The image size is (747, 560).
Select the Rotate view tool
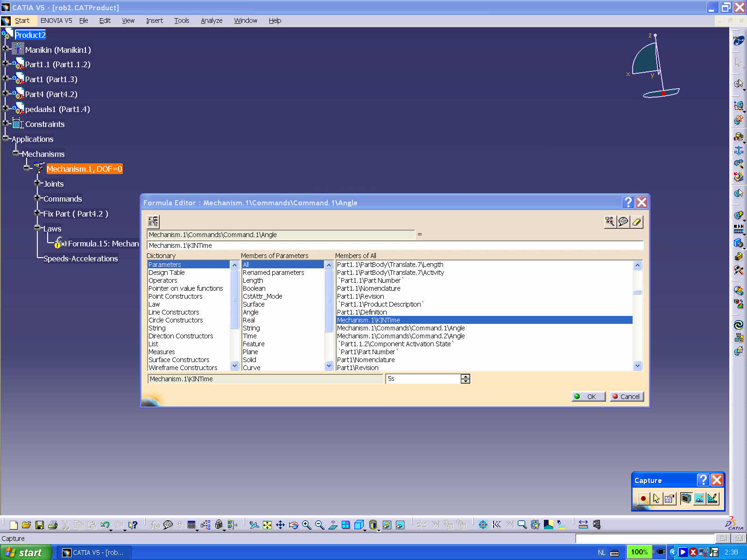click(293, 525)
